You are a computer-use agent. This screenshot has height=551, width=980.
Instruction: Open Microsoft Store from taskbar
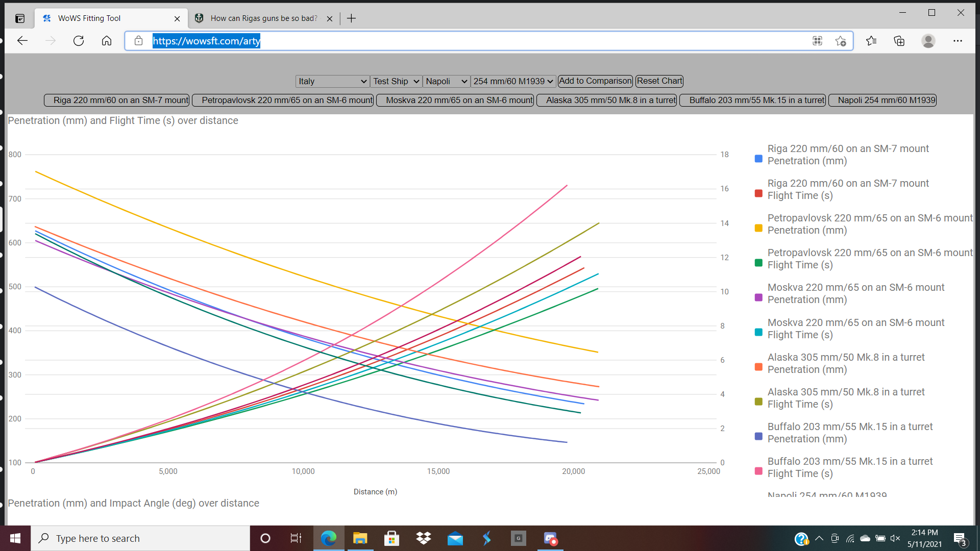click(391, 538)
